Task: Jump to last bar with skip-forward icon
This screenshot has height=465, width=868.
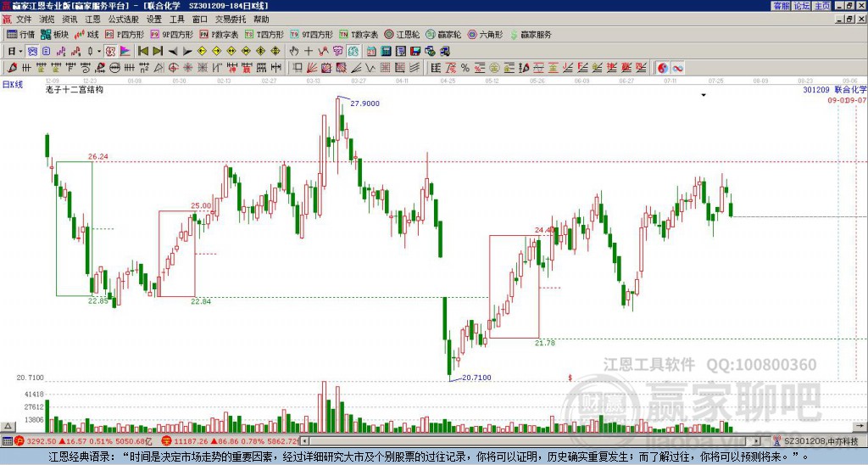Action: click(x=157, y=51)
